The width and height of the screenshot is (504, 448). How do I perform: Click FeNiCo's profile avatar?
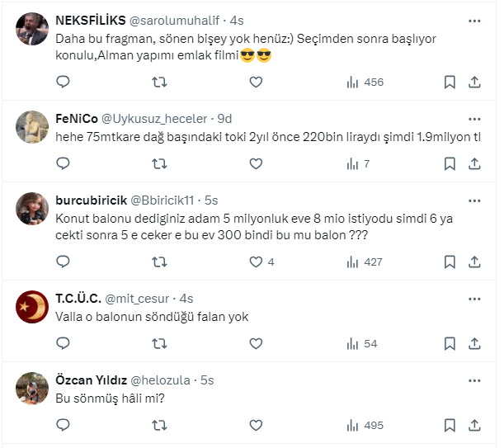pos(32,127)
